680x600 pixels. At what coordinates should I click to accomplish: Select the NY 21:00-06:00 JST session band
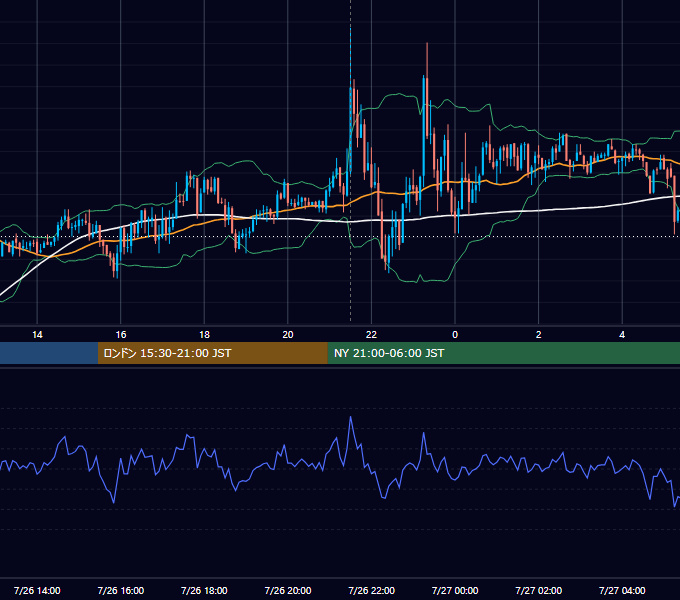(503, 353)
